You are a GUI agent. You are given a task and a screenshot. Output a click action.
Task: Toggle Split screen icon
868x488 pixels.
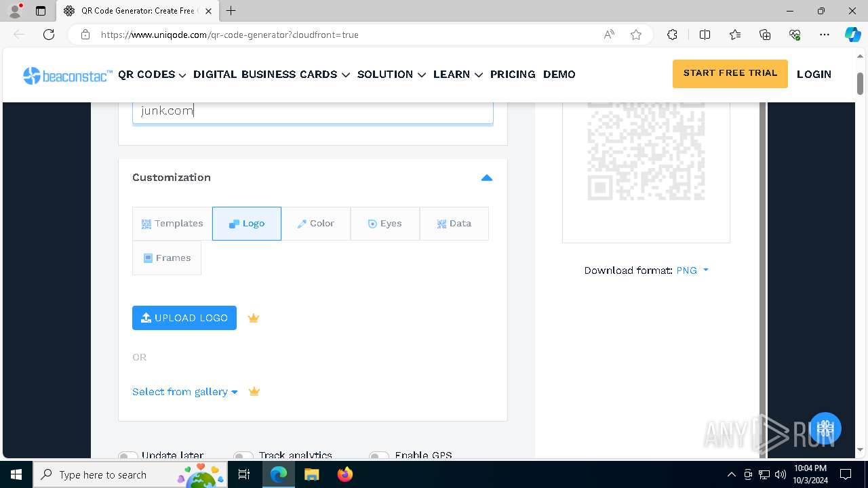705,35
